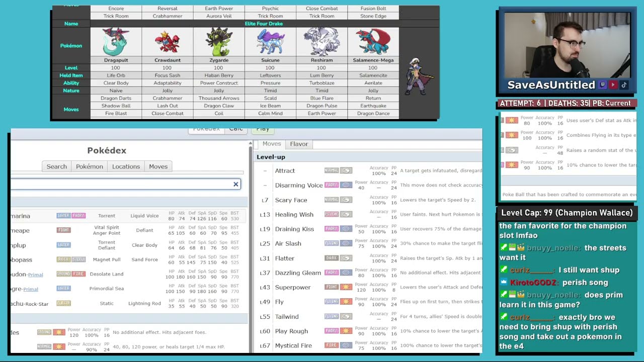Click the Fairy type icon on Disarming Voice

click(332, 185)
